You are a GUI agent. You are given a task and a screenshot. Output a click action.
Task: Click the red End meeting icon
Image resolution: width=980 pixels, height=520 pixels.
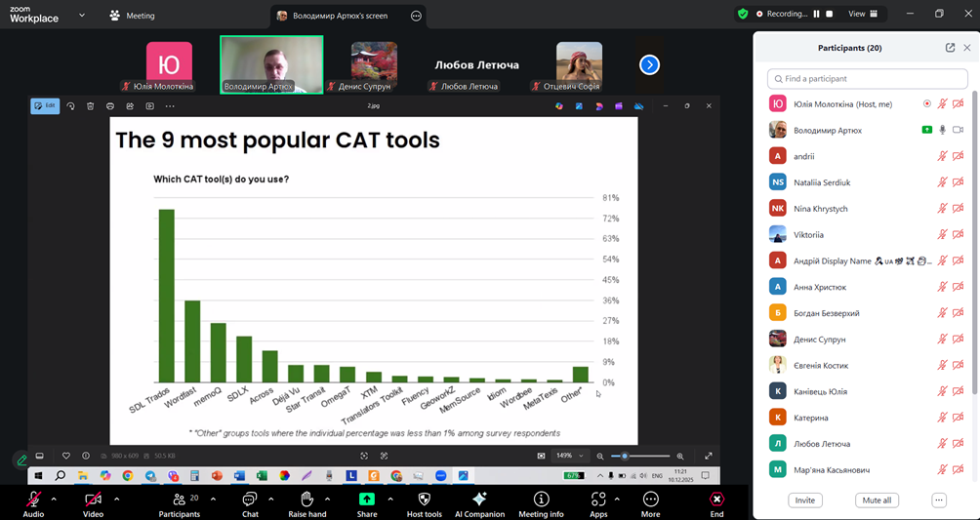click(716, 499)
